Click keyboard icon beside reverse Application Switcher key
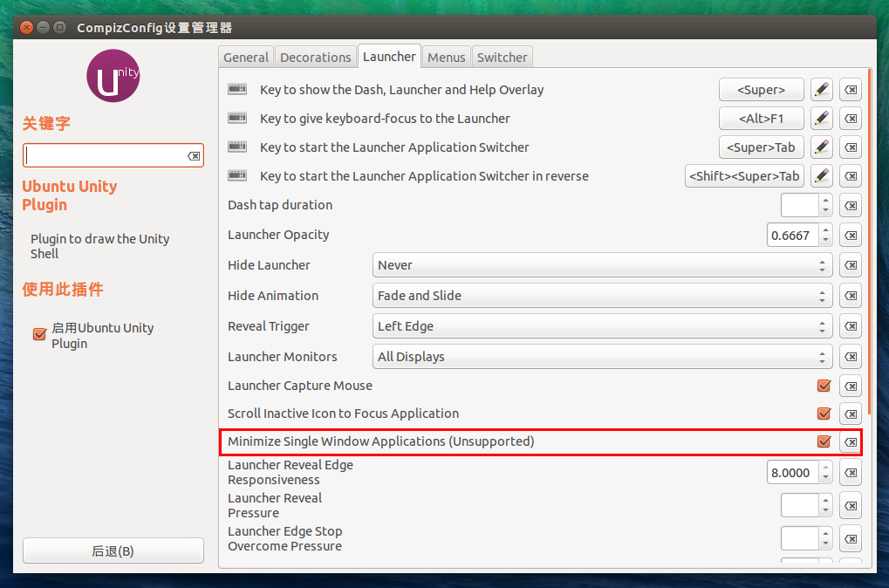The width and height of the screenshot is (889, 588). click(x=237, y=175)
